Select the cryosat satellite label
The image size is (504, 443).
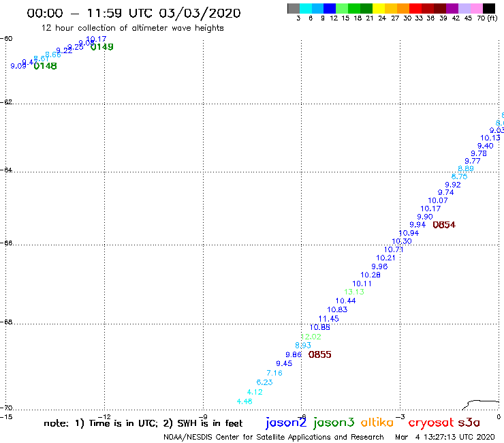(431, 423)
